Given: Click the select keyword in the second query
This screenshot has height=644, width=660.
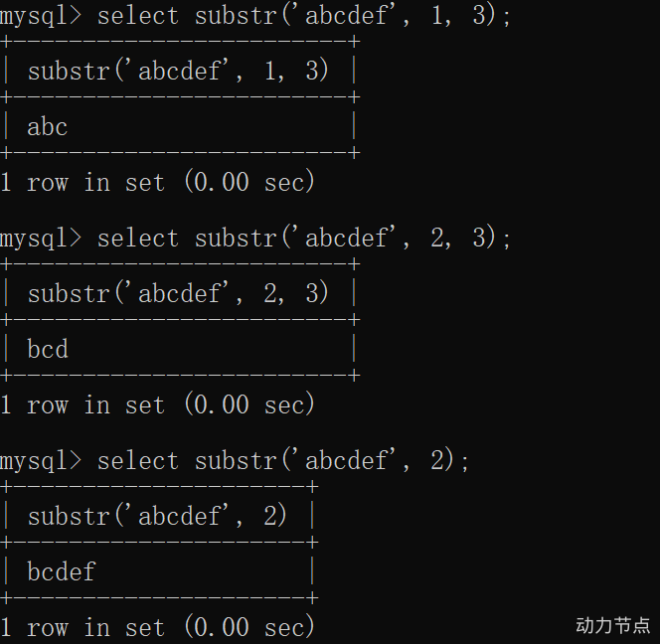Looking at the screenshot, I should (x=138, y=239).
